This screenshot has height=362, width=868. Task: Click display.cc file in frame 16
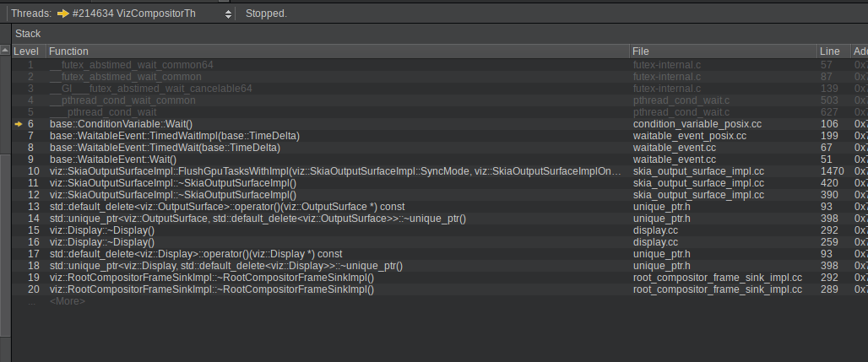(655, 242)
